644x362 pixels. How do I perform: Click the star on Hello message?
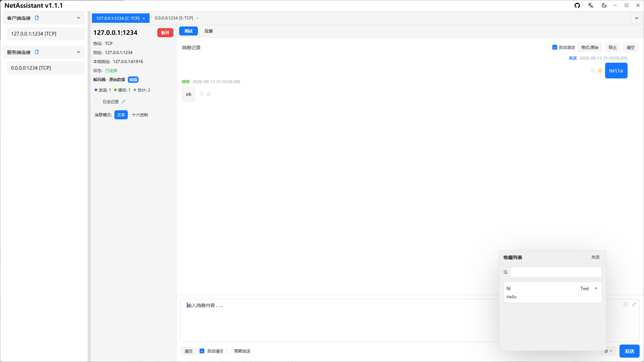tap(600, 70)
